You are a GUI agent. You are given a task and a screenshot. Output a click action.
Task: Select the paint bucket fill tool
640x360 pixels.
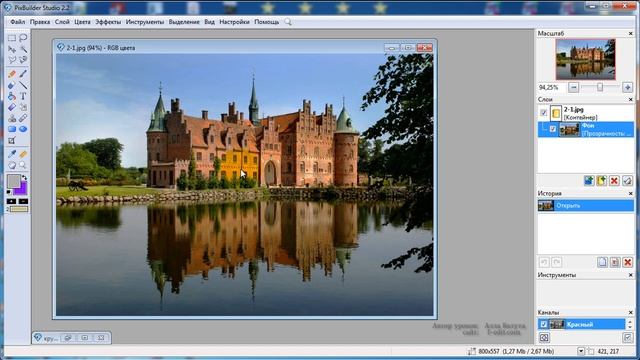(x=12, y=96)
